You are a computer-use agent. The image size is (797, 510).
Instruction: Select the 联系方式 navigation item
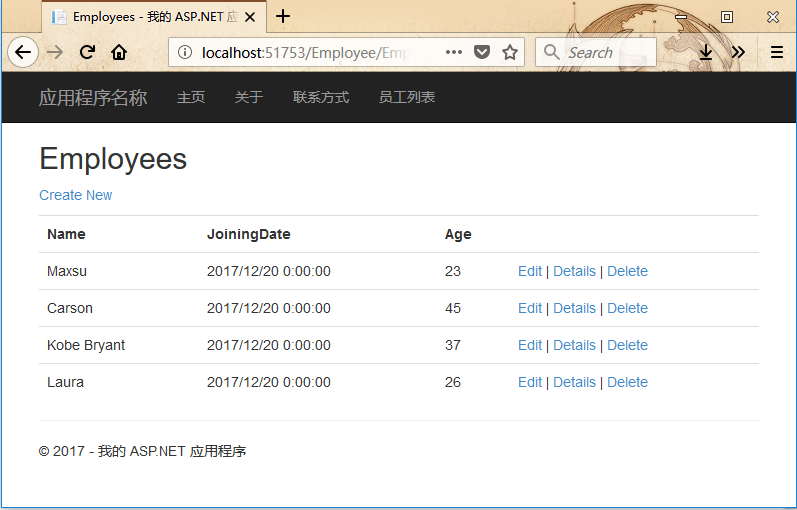point(321,97)
